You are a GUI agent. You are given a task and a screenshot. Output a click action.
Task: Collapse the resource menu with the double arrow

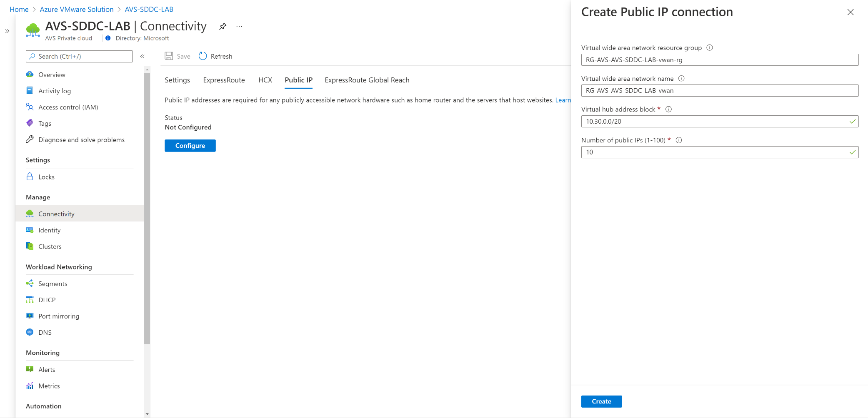143,56
